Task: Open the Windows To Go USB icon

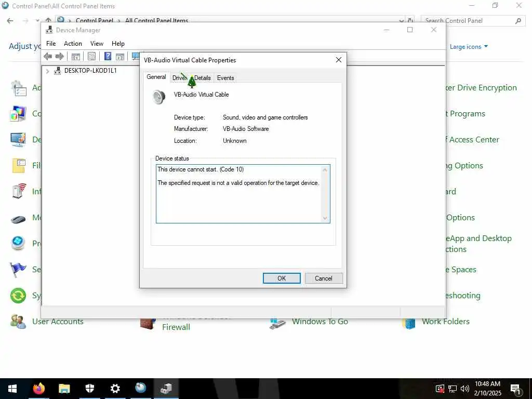Action: [x=278, y=323]
